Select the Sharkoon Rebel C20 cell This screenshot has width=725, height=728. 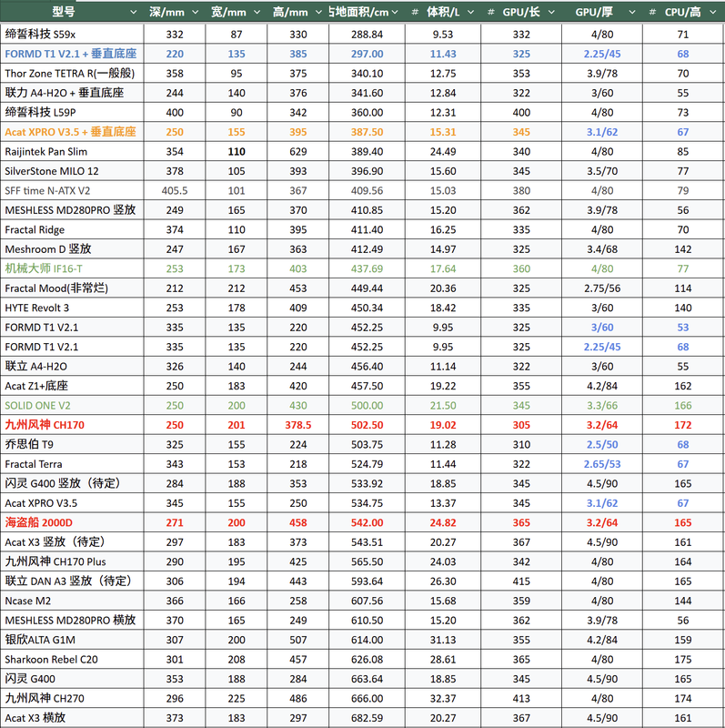[x=72, y=659]
